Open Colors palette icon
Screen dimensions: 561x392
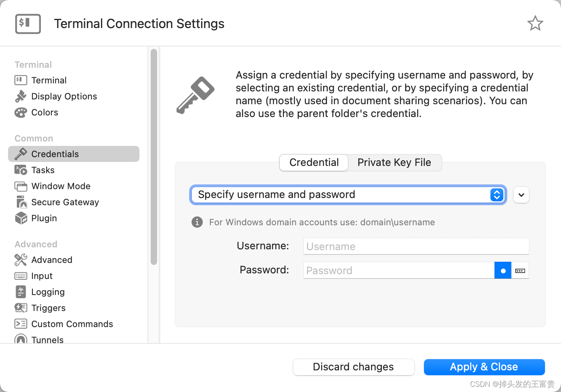20,113
